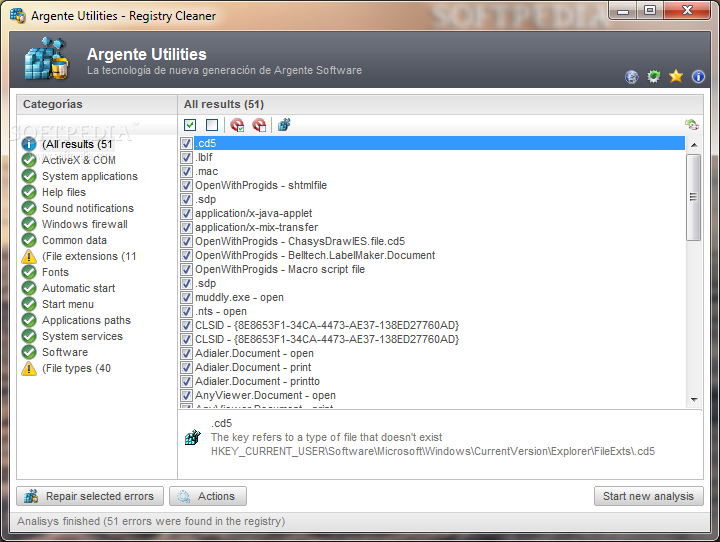Click the green gear settings icon in header
Image resolution: width=720 pixels, height=542 pixels.
coord(654,77)
